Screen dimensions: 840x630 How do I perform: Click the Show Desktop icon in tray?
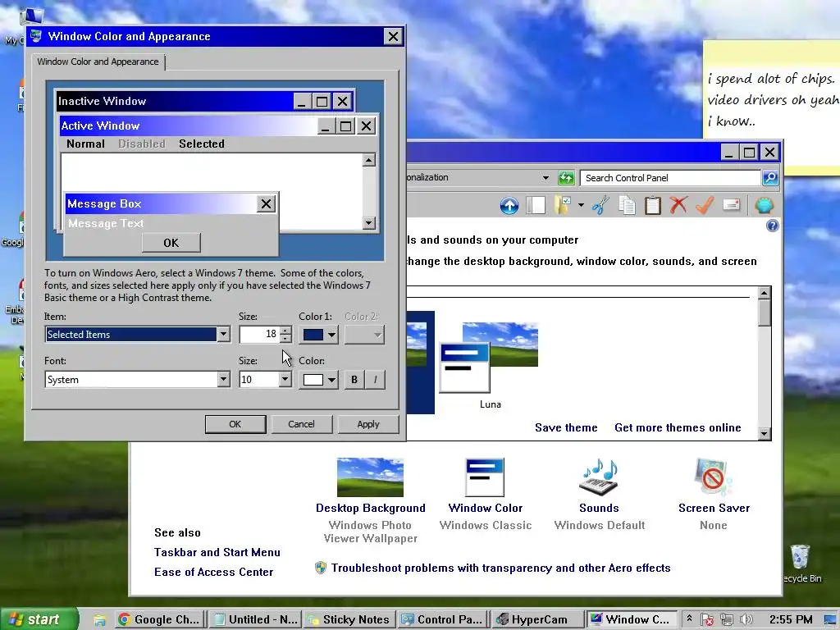[x=831, y=620]
